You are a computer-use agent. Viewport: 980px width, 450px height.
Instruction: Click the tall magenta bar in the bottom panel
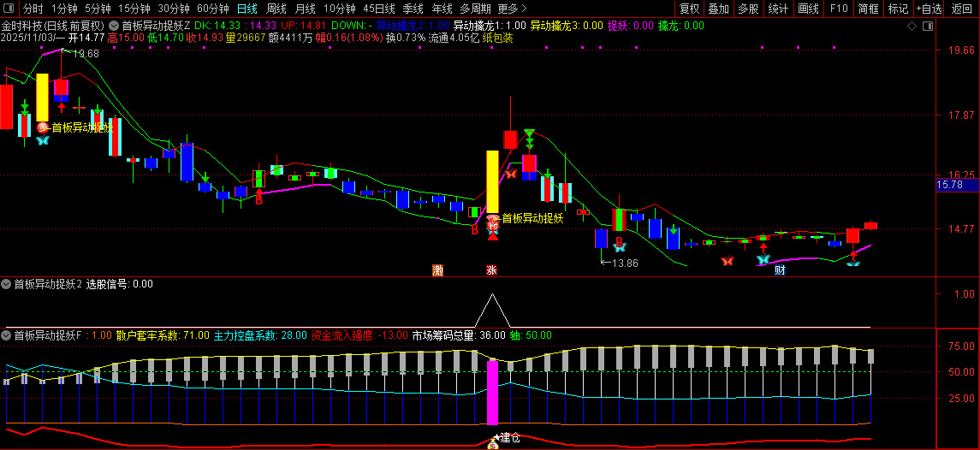point(492,393)
